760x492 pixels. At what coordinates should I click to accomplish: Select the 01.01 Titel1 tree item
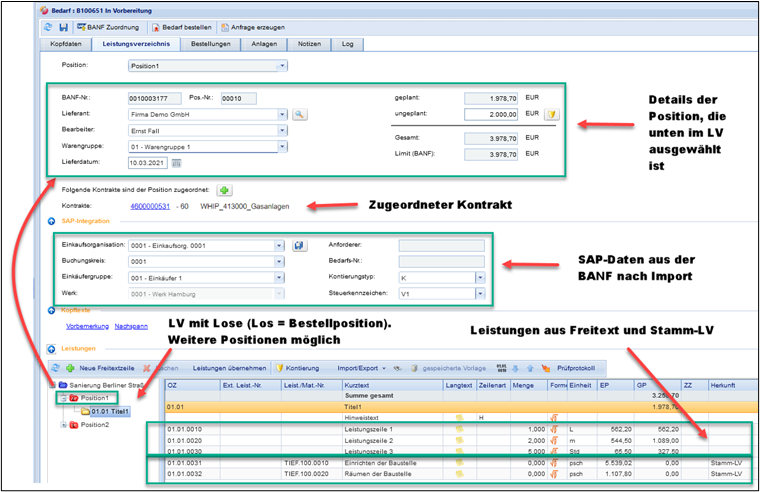tap(110, 411)
